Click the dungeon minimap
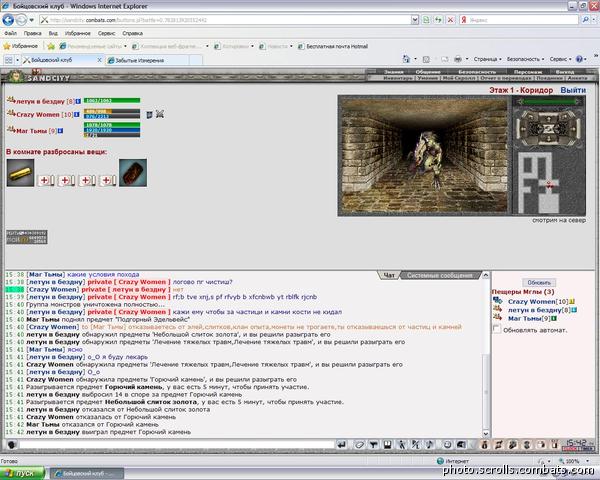Screen dimensions: 600x480 (549, 182)
